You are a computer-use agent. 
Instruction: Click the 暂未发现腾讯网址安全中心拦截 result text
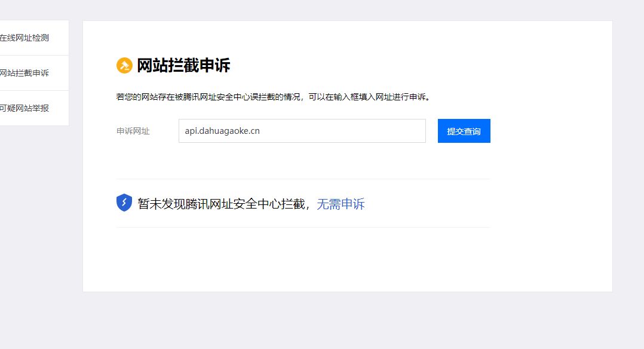222,204
